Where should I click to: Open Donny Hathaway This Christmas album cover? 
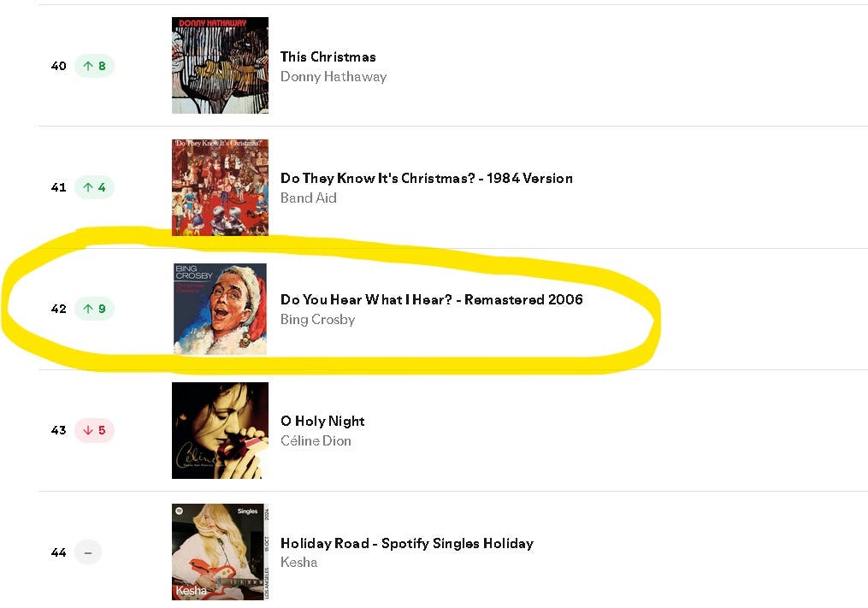click(x=220, y=65)
